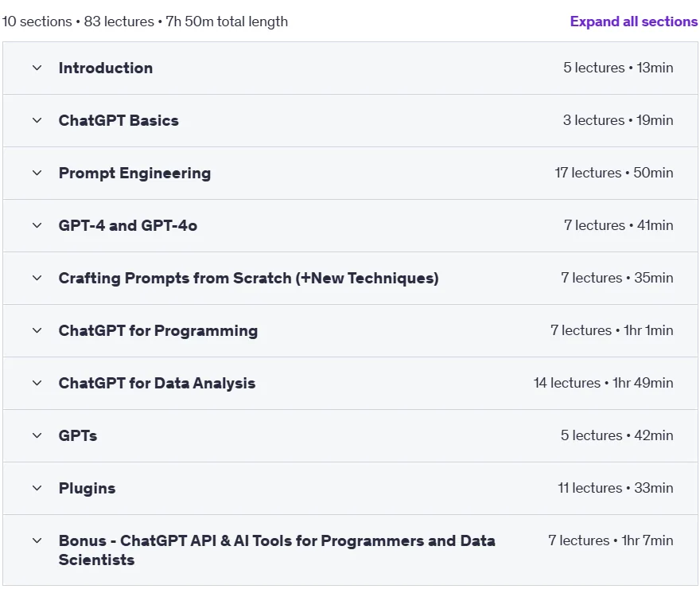This screenshot has width=700, height=589.
Task: Expand the Prompt Engineering chevron
Action: click(x=37, y=173)
